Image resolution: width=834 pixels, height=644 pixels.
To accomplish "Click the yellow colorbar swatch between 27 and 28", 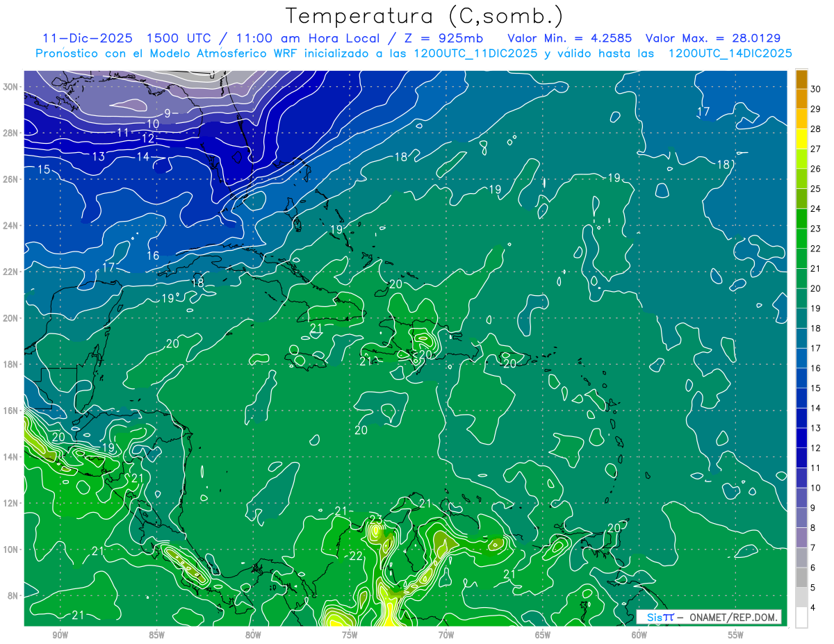I will point(801,138).
